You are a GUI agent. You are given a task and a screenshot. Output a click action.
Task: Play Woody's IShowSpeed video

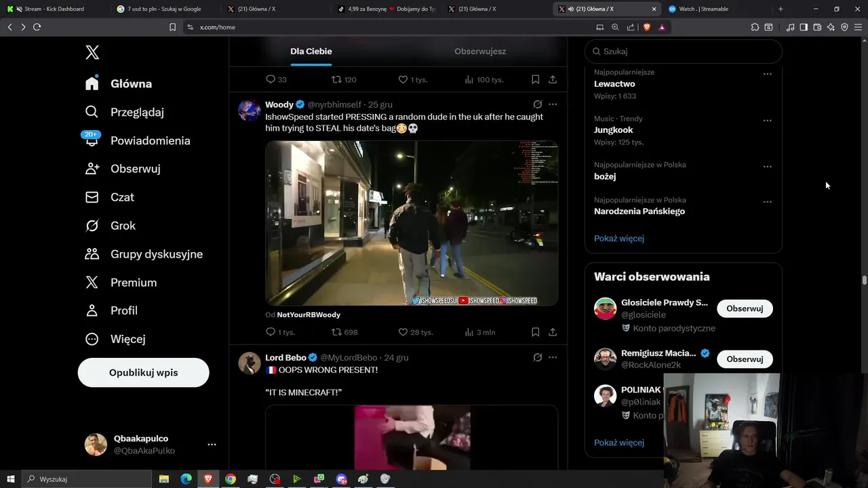[x=412, y=223]
